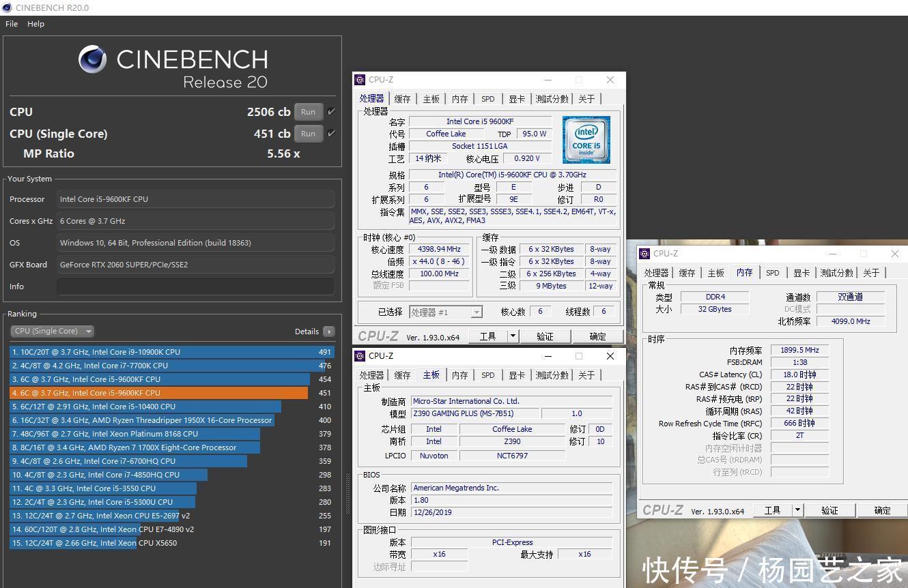
Task: Click 验证 button in memory CPU-Z window
Action: point(829,510)
